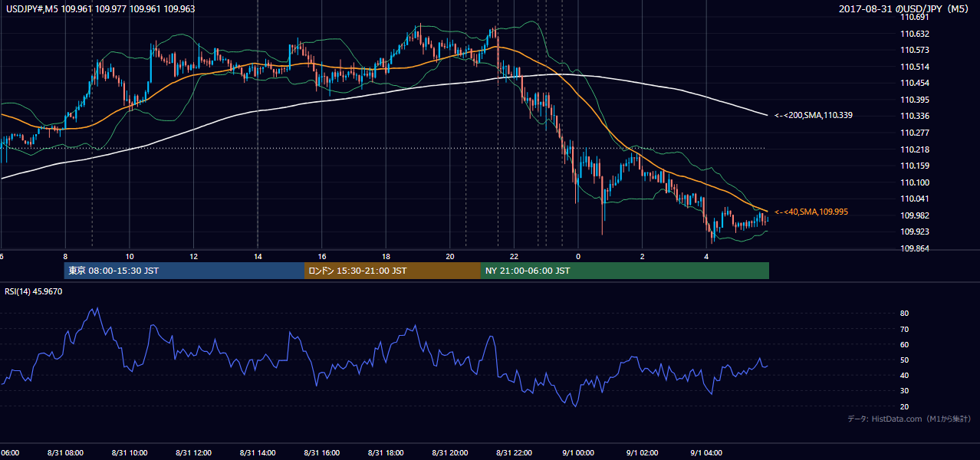The width and height of the screenshot is (980, 460).
Task: Click hour label 14 under the price chart
Action: 258,257
